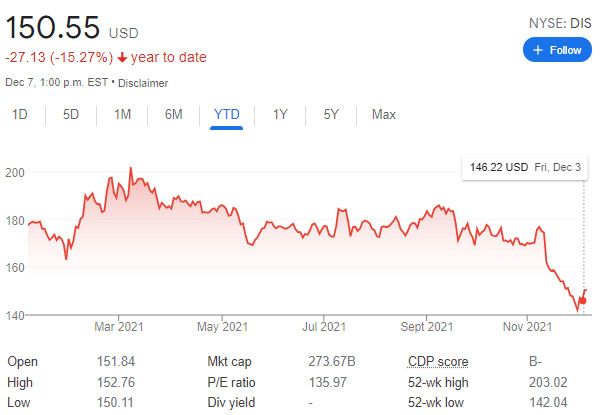Click the May 2021 axis marker
The image size is (601, 415).
click(x=222, y=326)
